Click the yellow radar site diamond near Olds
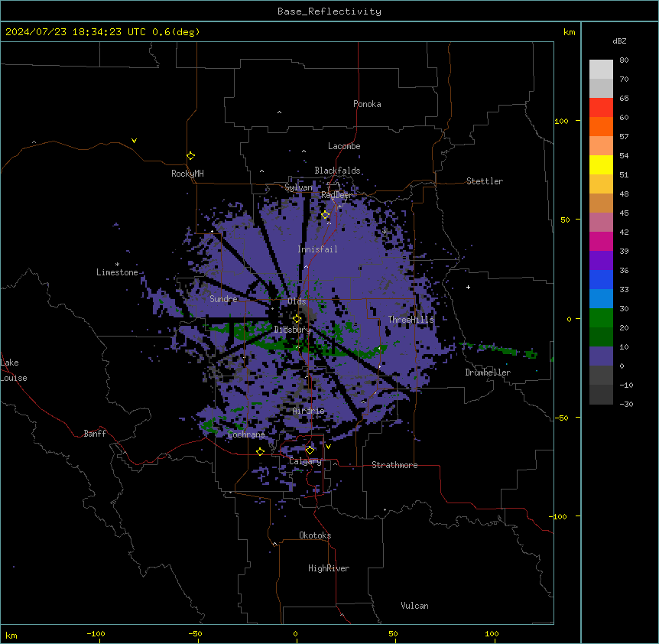659x644 pixels. (x=297, y=319)
